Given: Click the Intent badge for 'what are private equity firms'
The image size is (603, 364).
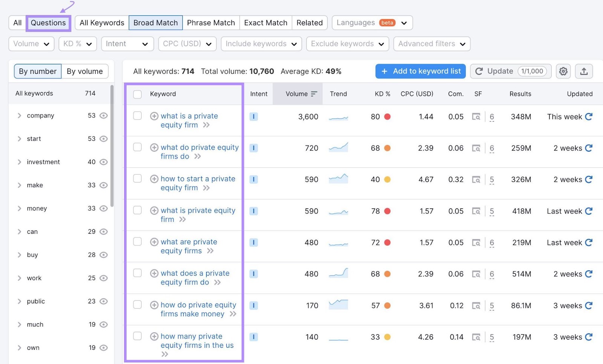Looking at the screenshot, I should [254, 243].
